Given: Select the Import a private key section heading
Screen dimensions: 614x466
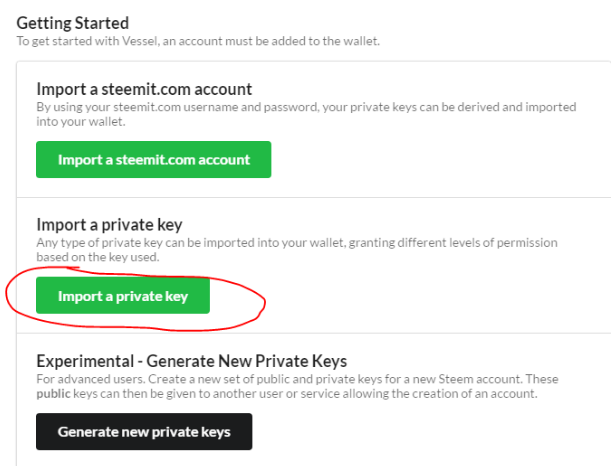Looking at the screenshot, I should [x=109, y=224].
